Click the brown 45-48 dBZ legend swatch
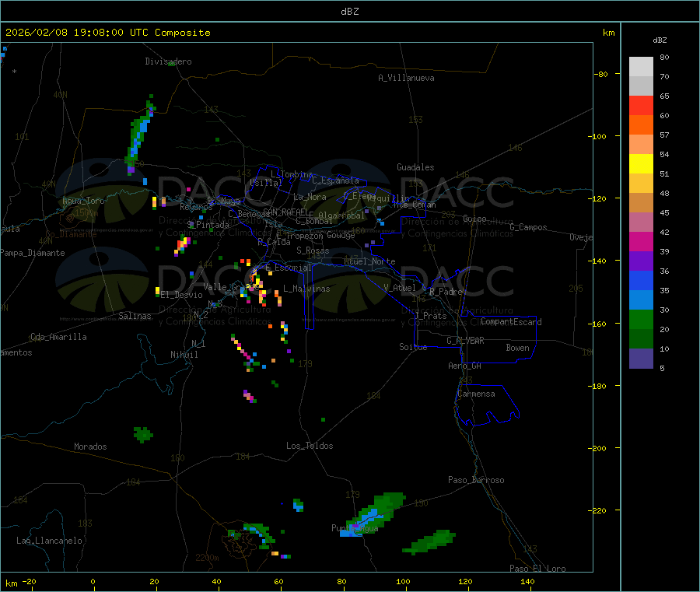Viewport: 700px width, 592px height. tap(641, 203)
